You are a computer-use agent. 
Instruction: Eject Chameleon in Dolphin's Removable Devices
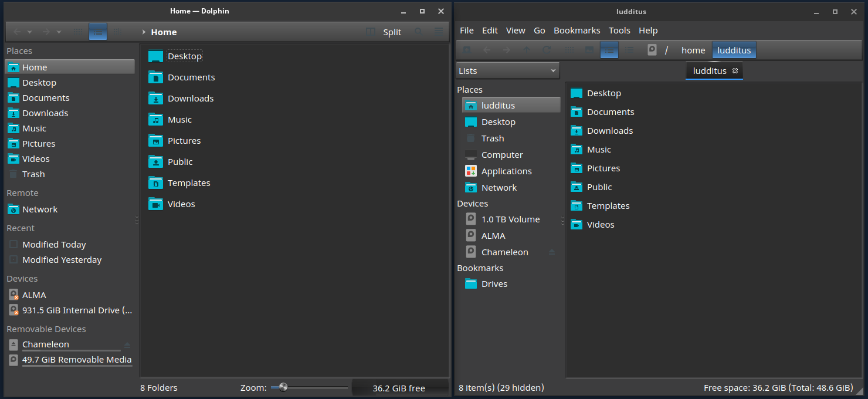pos(127,345)
